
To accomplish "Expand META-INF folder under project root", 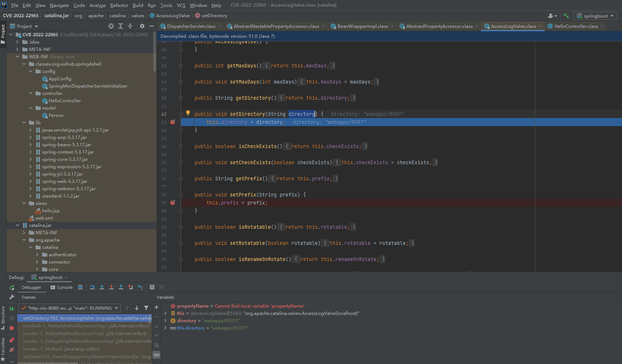I will coord(17,49).
